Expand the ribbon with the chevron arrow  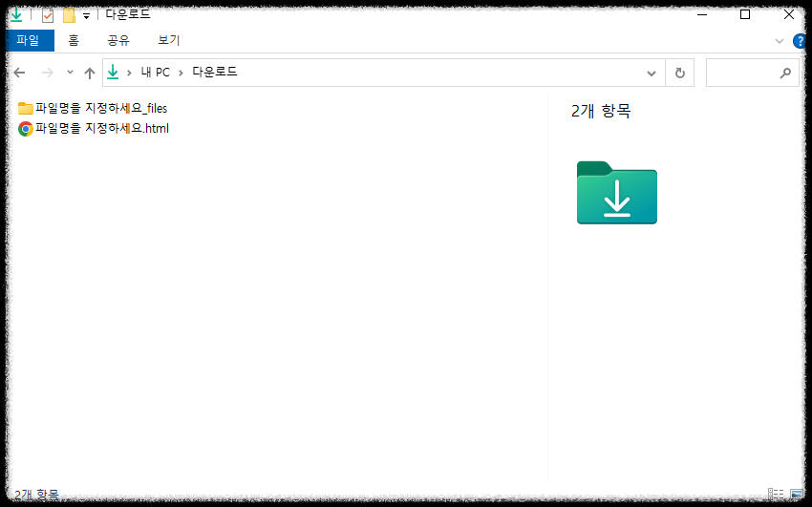click(779, 41)
